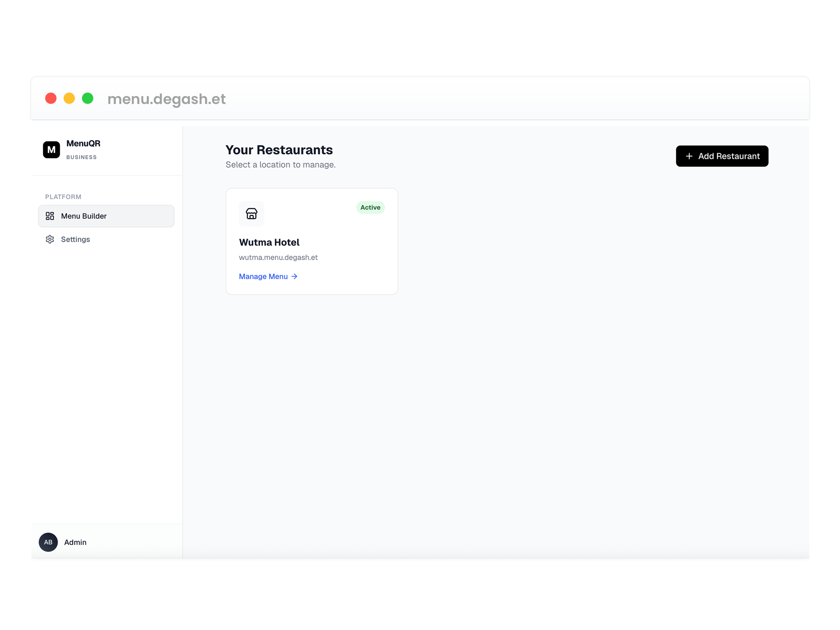Viewport: 840px width, 630px height.
Task: Click the BUSINESS plan label
Action: 81,157
